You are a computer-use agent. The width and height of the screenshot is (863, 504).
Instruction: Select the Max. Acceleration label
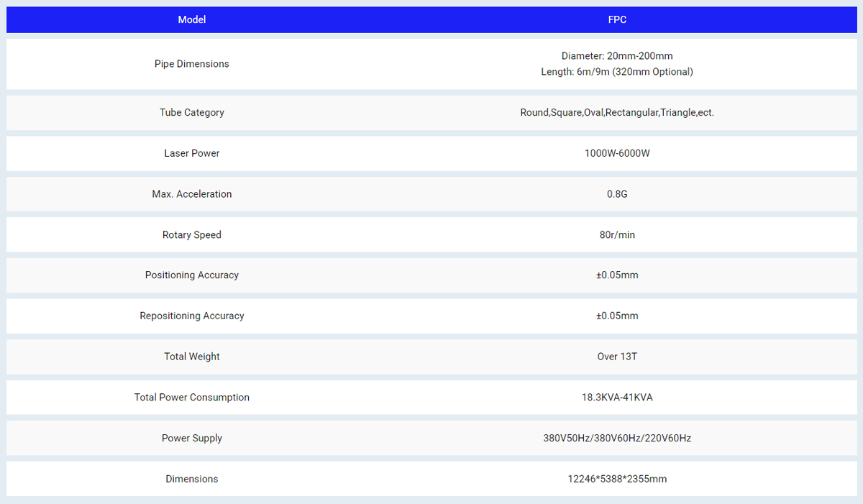click(191, 194)
